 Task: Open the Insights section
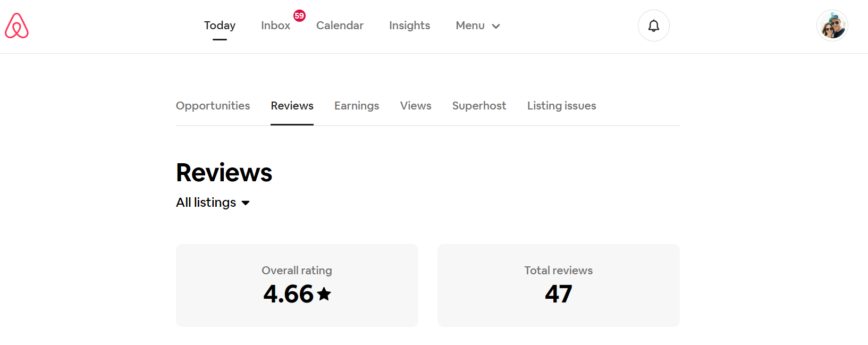[409, 26]
